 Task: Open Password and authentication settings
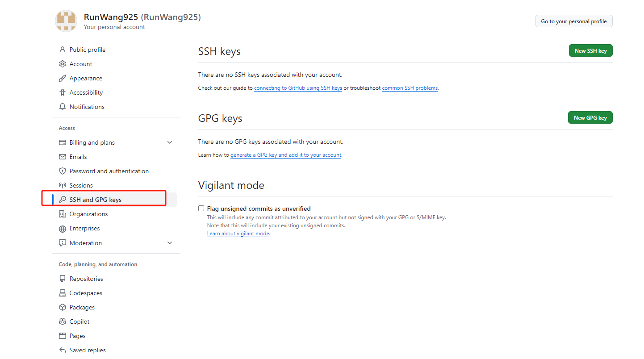[x=109, y=171]
